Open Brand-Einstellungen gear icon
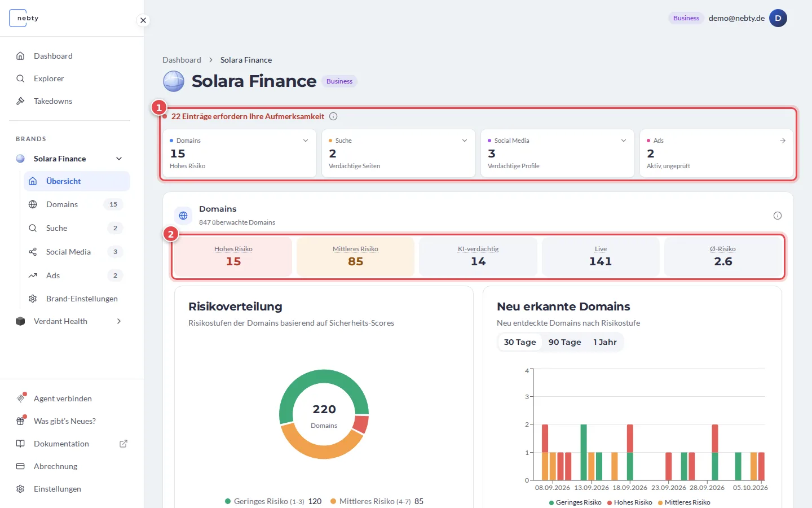The width and height of the screenshot is (812, 508). click(x=33, y=299)
